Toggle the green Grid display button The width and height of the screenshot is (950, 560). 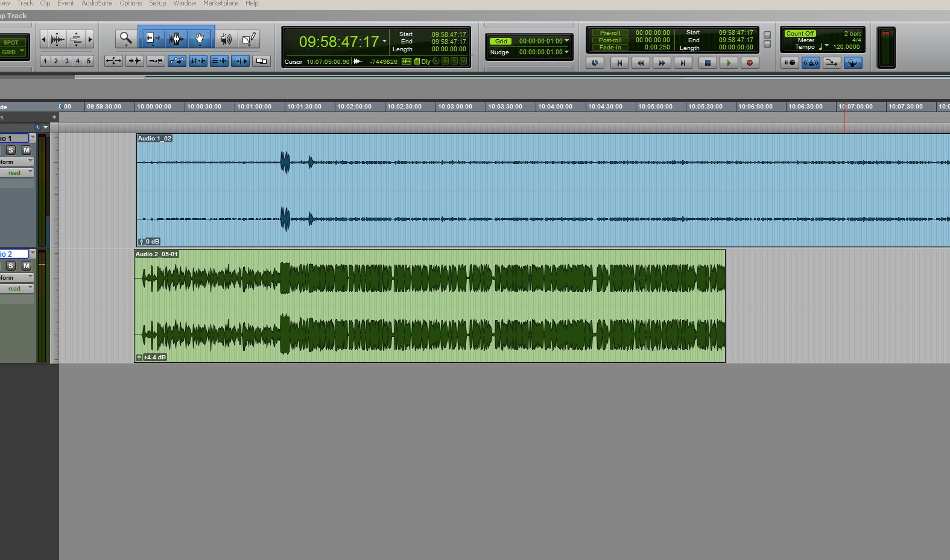[501, 41]
